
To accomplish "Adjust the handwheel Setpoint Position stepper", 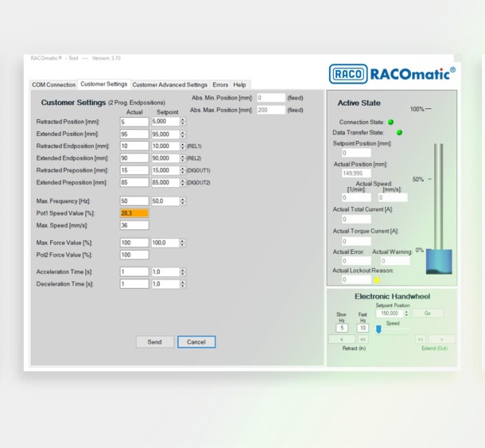I will pos(407,314).
